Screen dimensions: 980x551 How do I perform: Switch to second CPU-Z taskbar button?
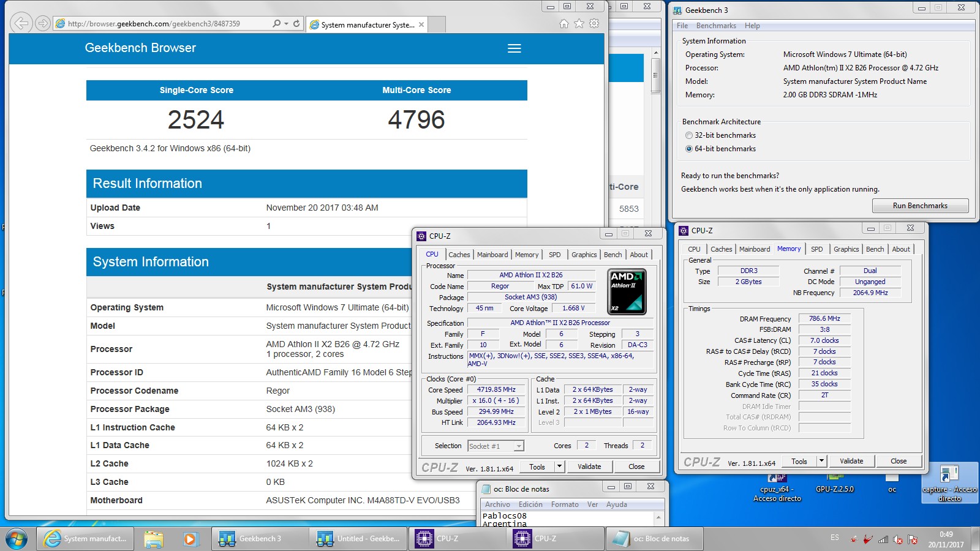point(555,539)
